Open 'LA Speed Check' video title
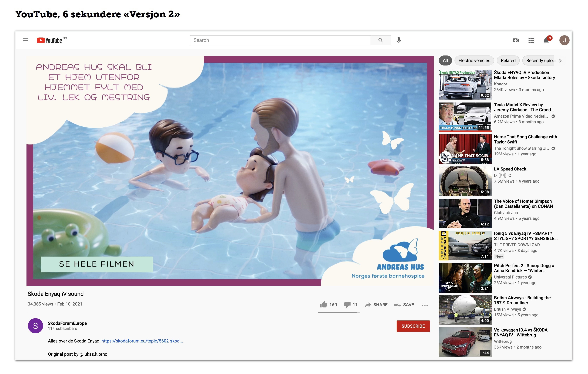The image size is (588, 374). 510,169
